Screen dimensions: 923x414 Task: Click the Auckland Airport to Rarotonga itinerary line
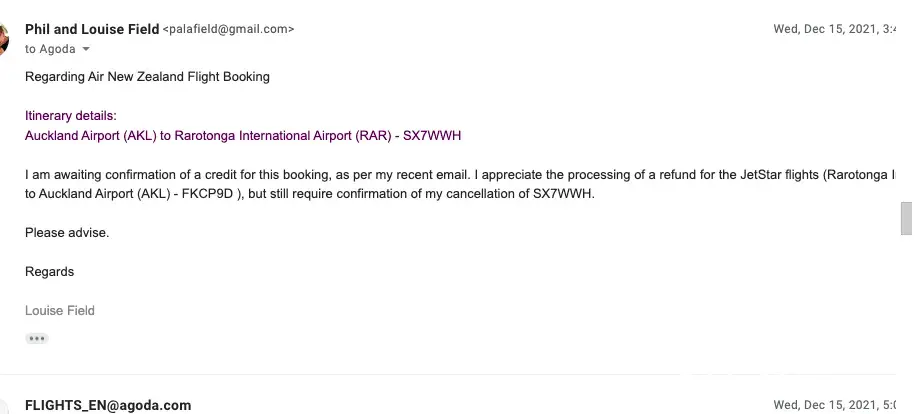tap(242, 135)
